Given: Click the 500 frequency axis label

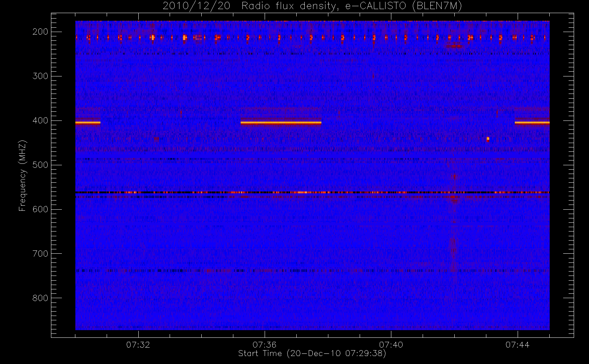Looking at the screenshot, I should (40, 165).
